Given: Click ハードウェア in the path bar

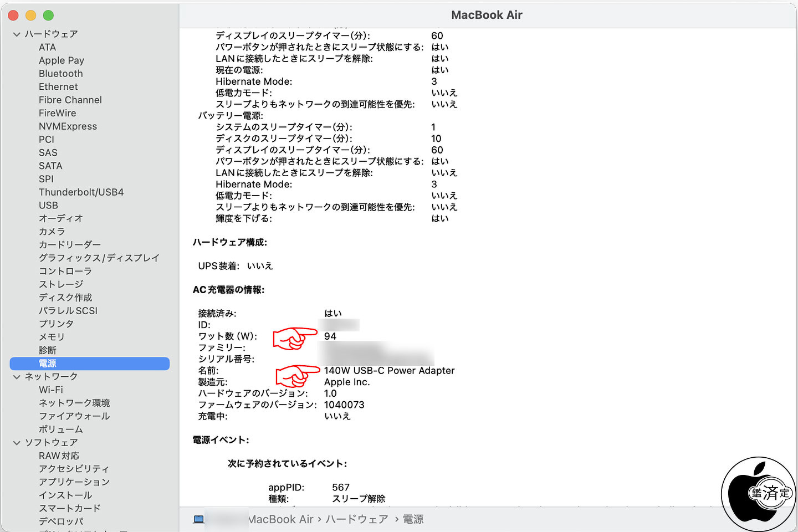Looking at the screenshot, I should pyautogui.click(x=356, y=519).
